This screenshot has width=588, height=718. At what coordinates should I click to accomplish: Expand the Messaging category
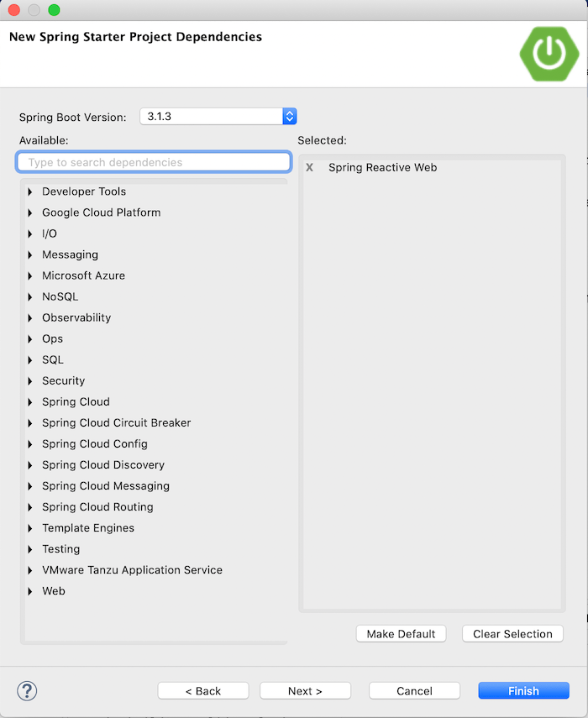point(32,254)
